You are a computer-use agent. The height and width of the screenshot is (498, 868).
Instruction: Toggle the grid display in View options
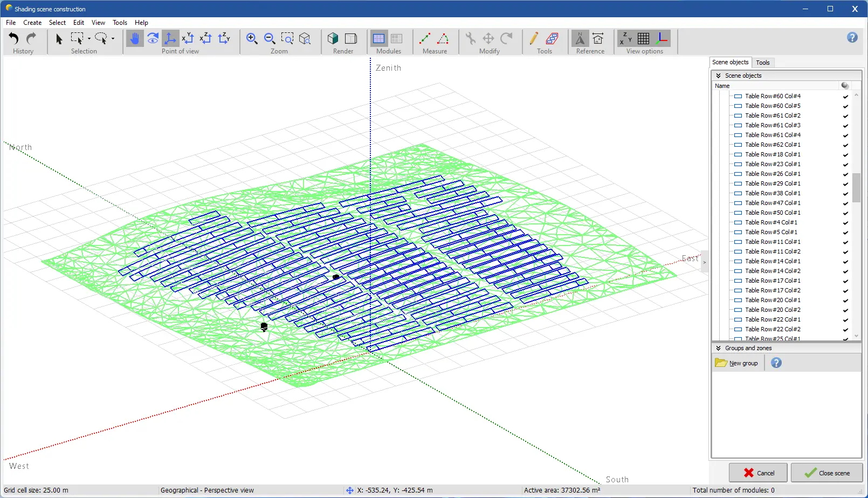(x=643, y=38)
